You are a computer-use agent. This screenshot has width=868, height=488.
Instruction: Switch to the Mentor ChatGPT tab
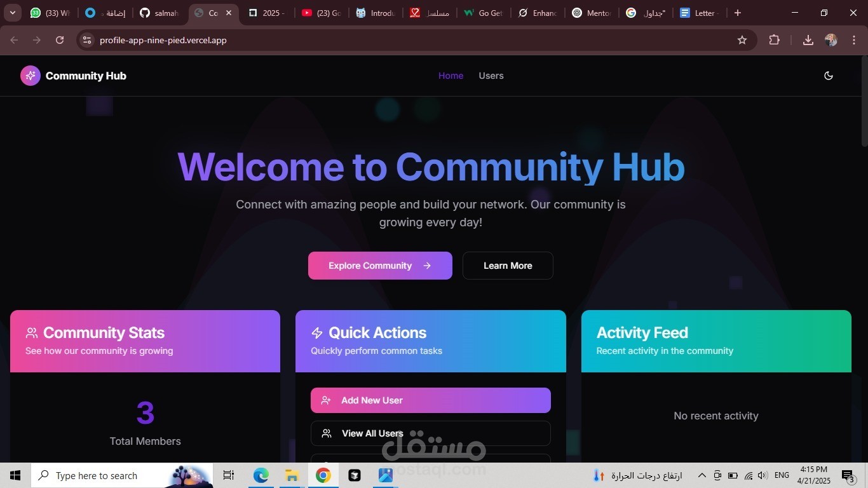point(592,13)
